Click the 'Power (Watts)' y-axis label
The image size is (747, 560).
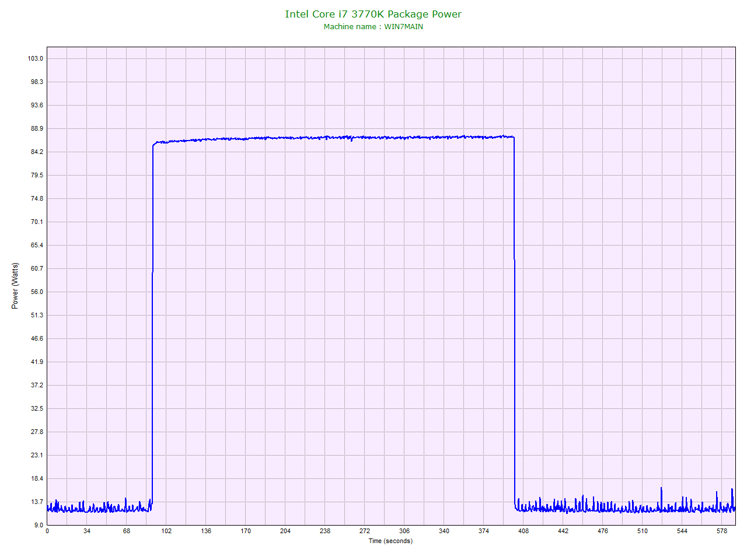click(x=15, y=286)
